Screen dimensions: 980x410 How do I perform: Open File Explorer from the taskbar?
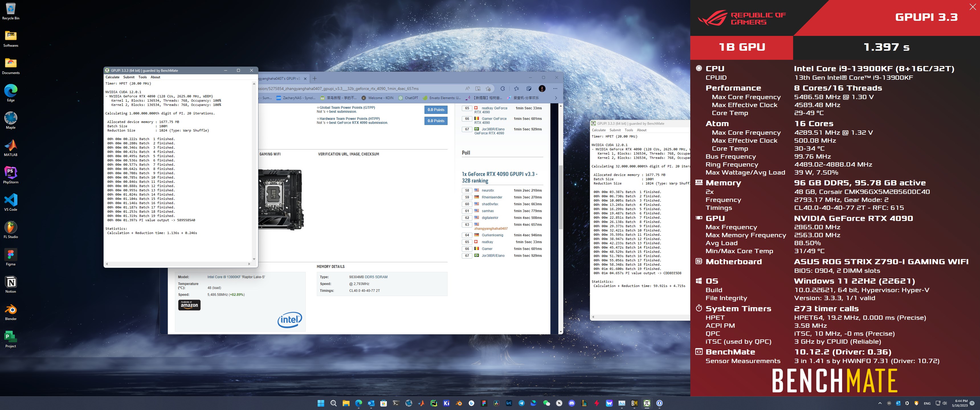click(346, 403)
